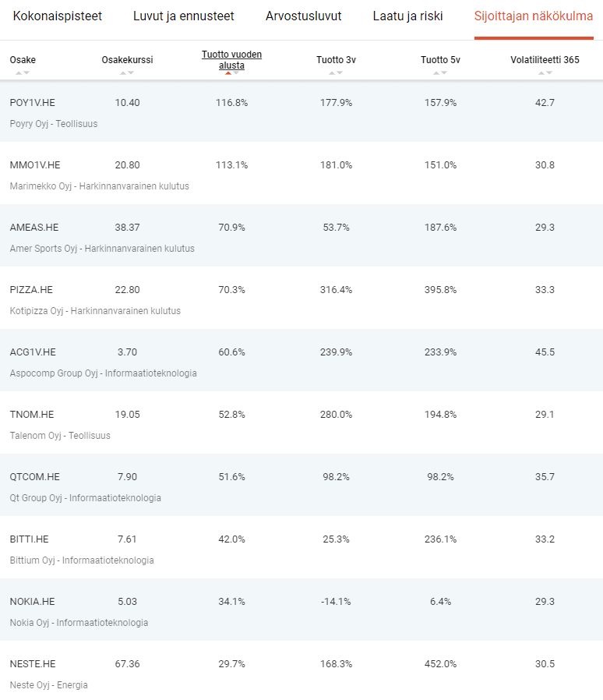Click the Volatiliteetti 365 column header
The height and width of the screenshot is (700, 603).
click(x=545, y=60)
